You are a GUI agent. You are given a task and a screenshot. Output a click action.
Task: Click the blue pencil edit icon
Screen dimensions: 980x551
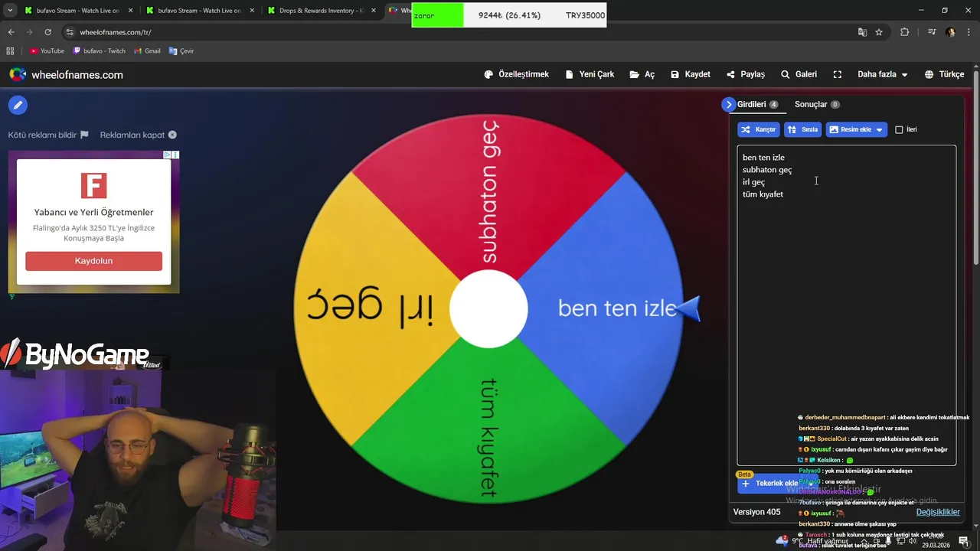point(18,105)
